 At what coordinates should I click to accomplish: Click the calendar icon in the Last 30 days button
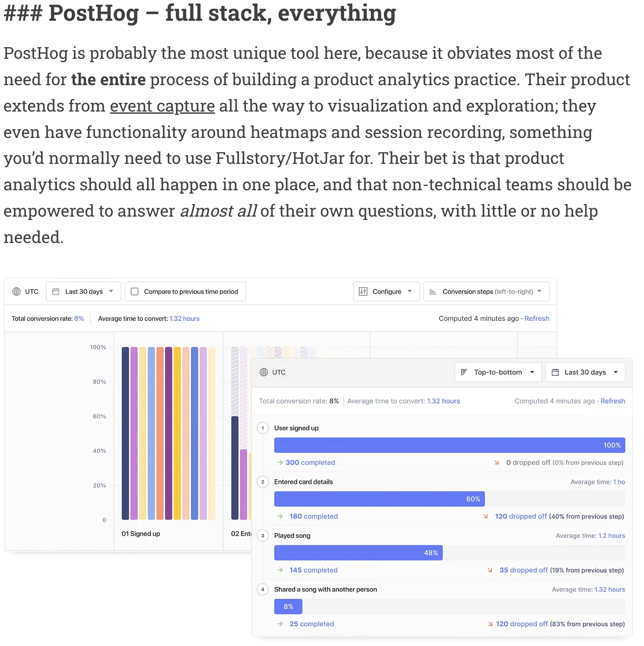[x=56, y=291]
